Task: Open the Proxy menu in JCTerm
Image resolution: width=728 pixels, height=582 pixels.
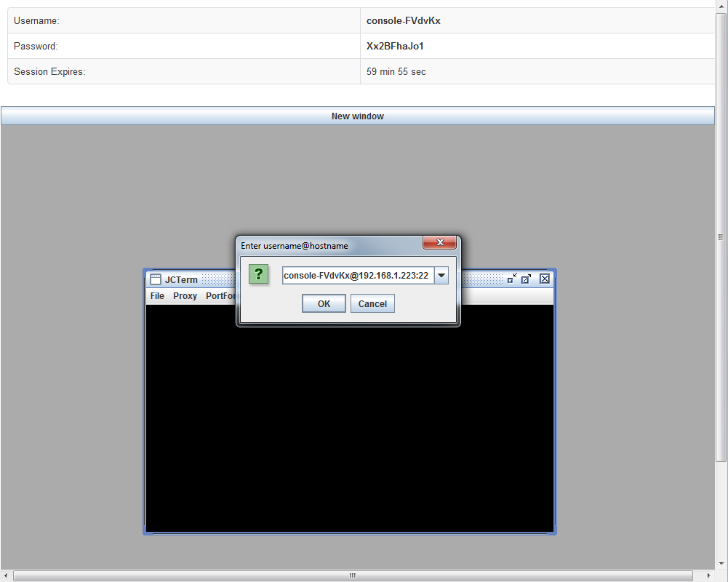Action: click(185, 296)
